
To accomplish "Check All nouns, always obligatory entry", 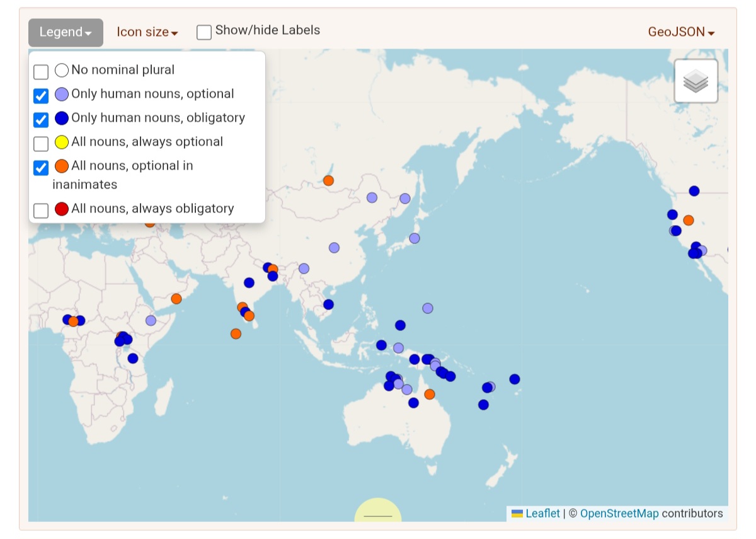I will (x=41, y=210).
